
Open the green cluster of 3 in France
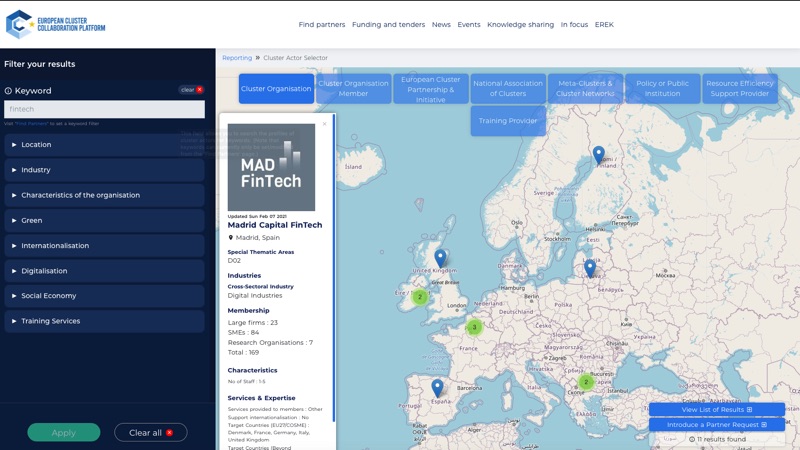click(475, 327)
